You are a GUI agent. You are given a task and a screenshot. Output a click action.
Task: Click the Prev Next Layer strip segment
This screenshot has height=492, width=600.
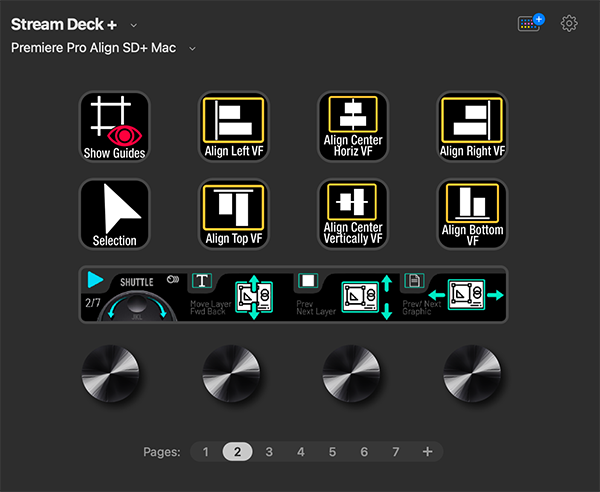(346, 295)
